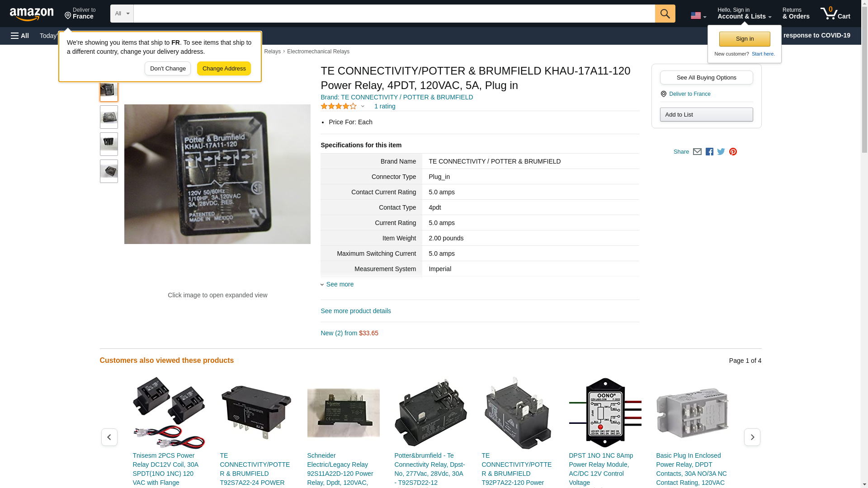The width and height of the screenshot is (868, 488).
Task: Share via email envelope icon
Action: click(x=697, y=152)
